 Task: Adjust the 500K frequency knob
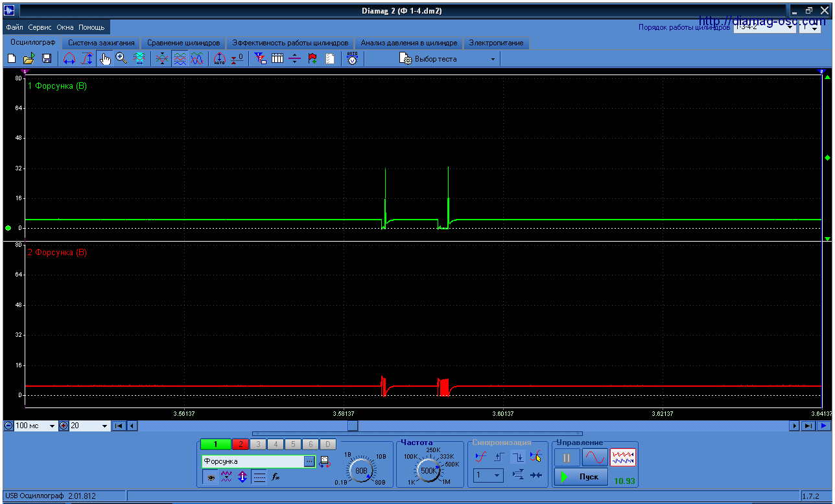[427, 470]
